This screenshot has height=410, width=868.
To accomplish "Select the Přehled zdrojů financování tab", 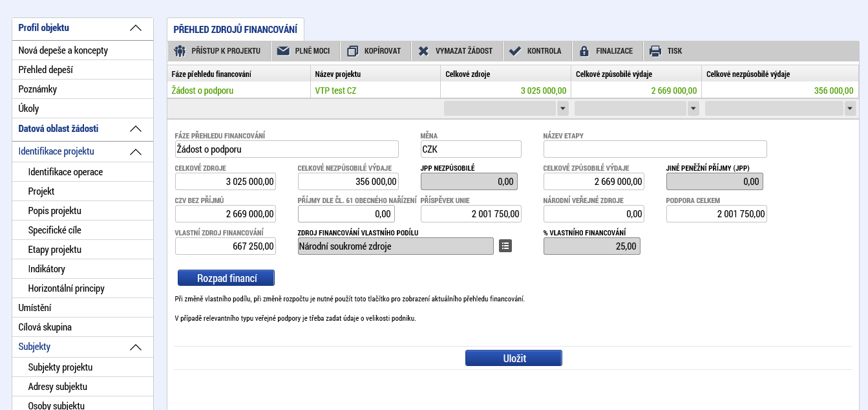I will coord(235,30).
